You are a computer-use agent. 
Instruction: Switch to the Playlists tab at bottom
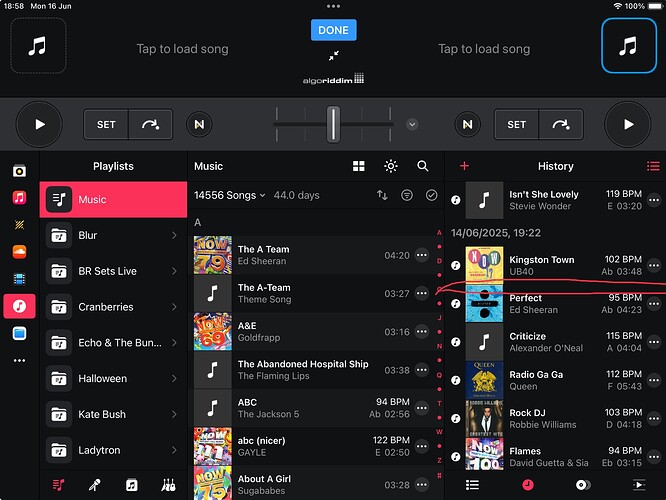pyautogui.click(x=58, y=485)
